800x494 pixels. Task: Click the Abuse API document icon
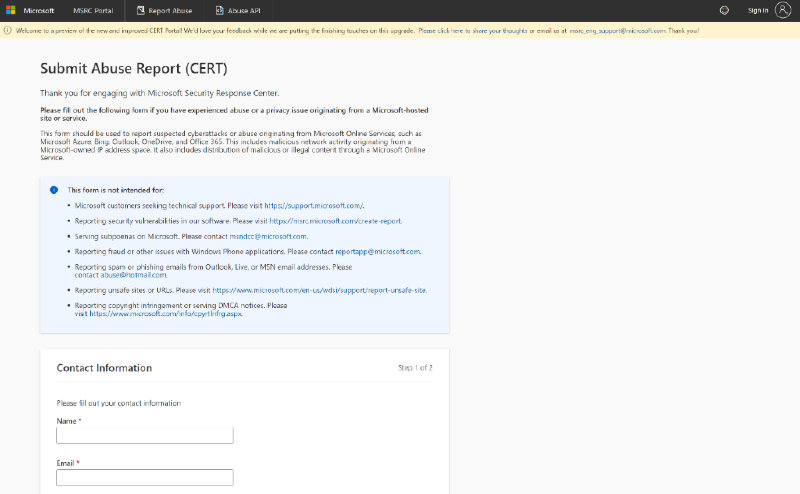point(219,10)
